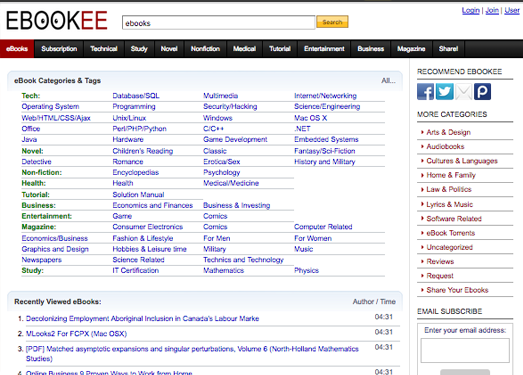523x375 pixels.
Task: Open the Consumer Electronics magazine category
Action: coord(147,227)
